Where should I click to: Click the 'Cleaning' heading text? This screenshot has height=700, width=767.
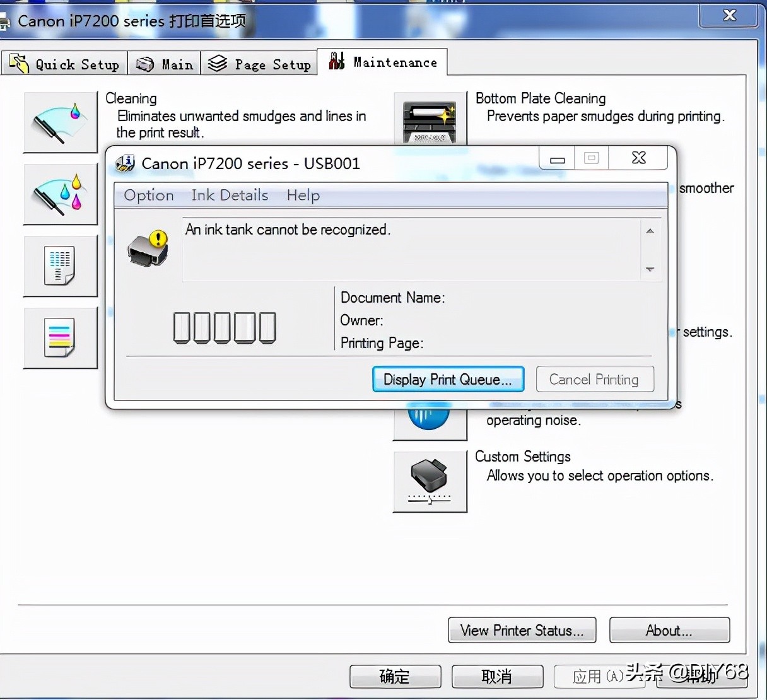point(131,98)
